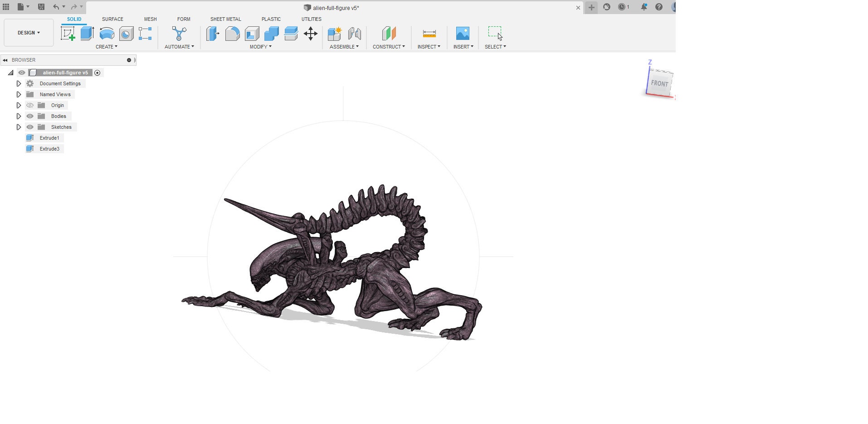Screen dimensions: 868x424
Task: Open the SURFACE ribbon tab
Action: 112,19
